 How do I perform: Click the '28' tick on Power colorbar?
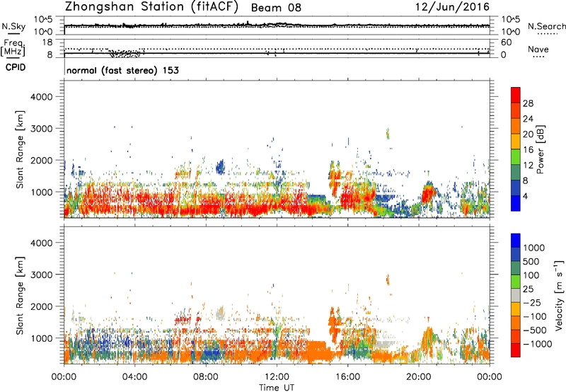coord(528,103)
